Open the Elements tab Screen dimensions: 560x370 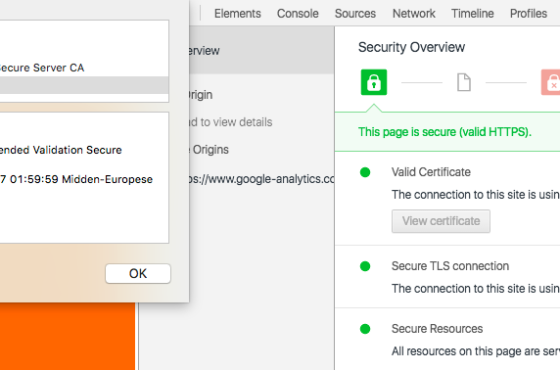pos(238,14)
